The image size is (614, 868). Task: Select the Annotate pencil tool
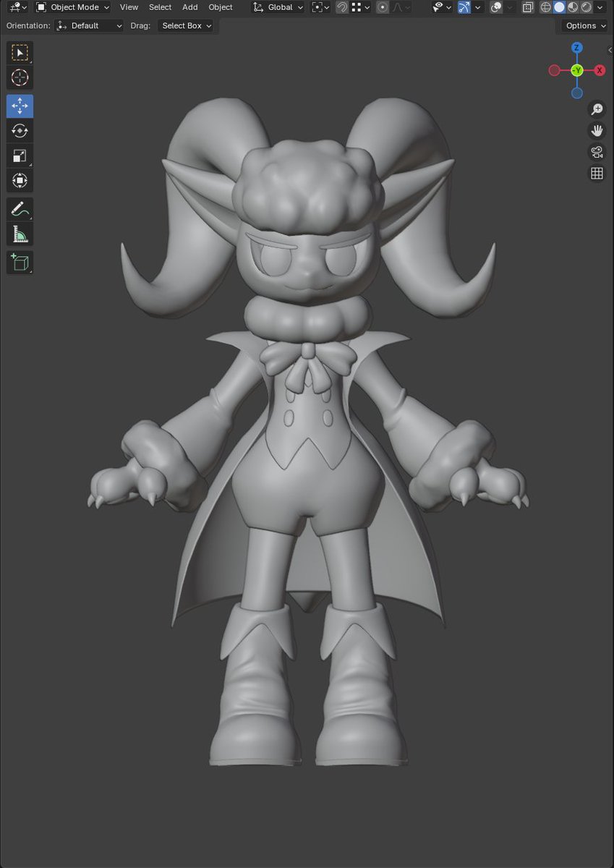[x=20, y=210]
